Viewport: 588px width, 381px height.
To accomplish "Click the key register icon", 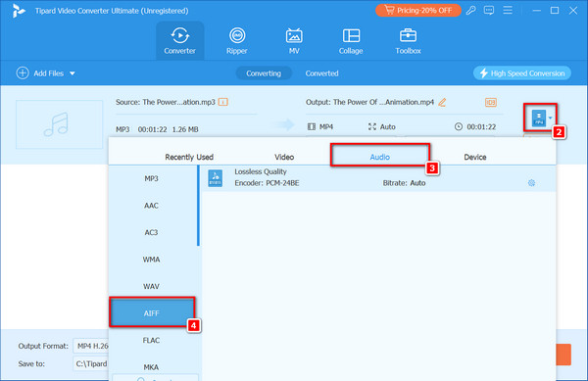I will [x=471, y=11].
